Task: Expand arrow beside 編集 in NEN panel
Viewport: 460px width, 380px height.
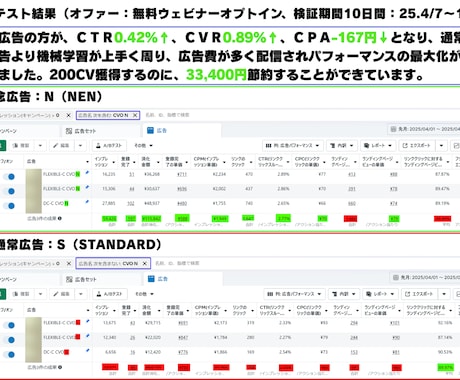Action: pos(80,146)
